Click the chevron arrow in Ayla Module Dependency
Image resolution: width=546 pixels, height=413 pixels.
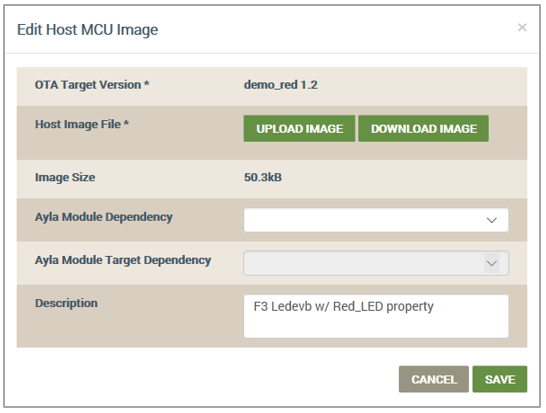pyautogui.click(x=491, y=220)
